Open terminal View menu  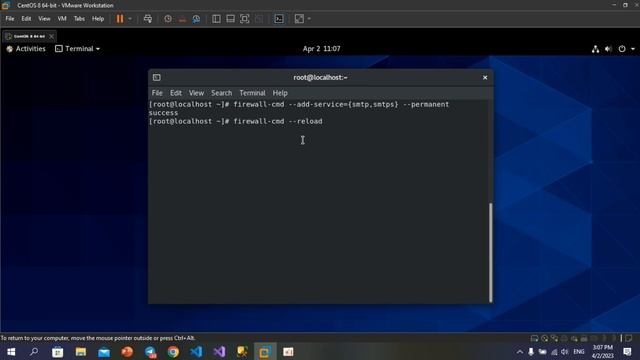coord(196,93)
